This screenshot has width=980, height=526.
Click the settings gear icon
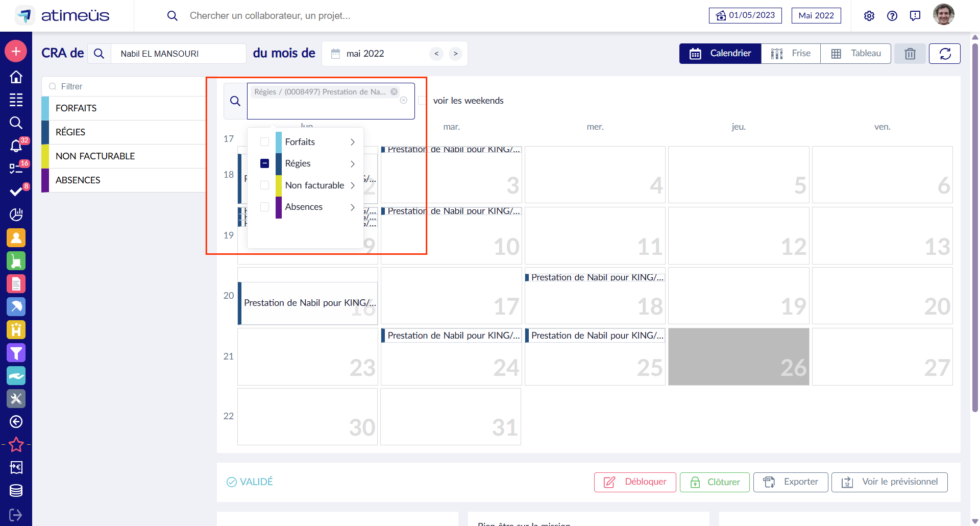pos(869,16)
